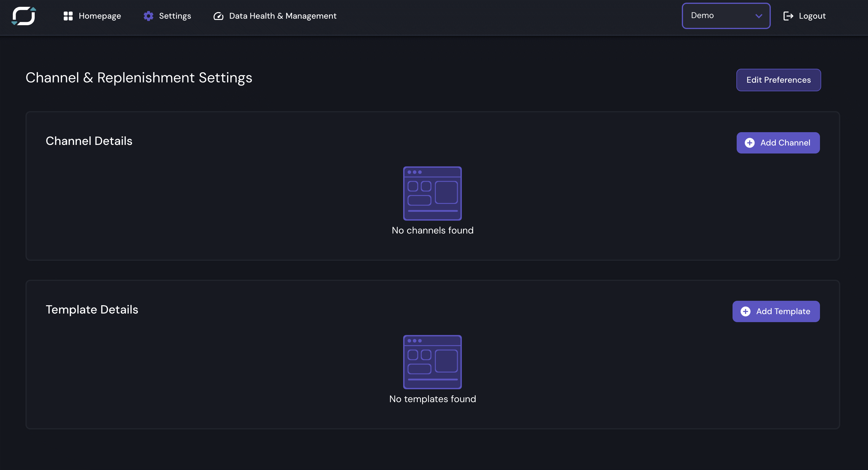Click the plus icon on Add Template
The image size is (868, 470).
(745, 311)
